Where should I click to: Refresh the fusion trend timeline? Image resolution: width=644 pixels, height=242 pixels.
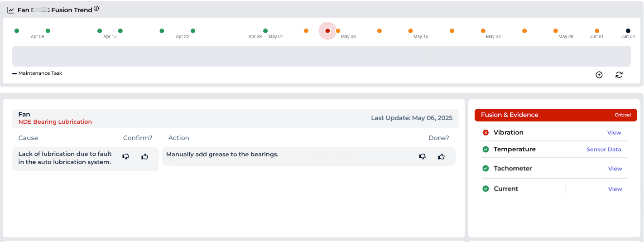coord(619,75)
